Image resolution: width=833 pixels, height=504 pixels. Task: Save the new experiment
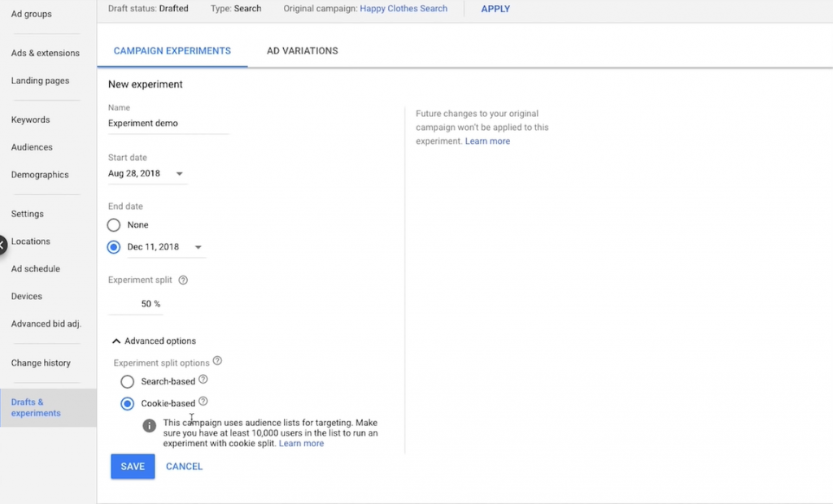(x=132, y=466)
